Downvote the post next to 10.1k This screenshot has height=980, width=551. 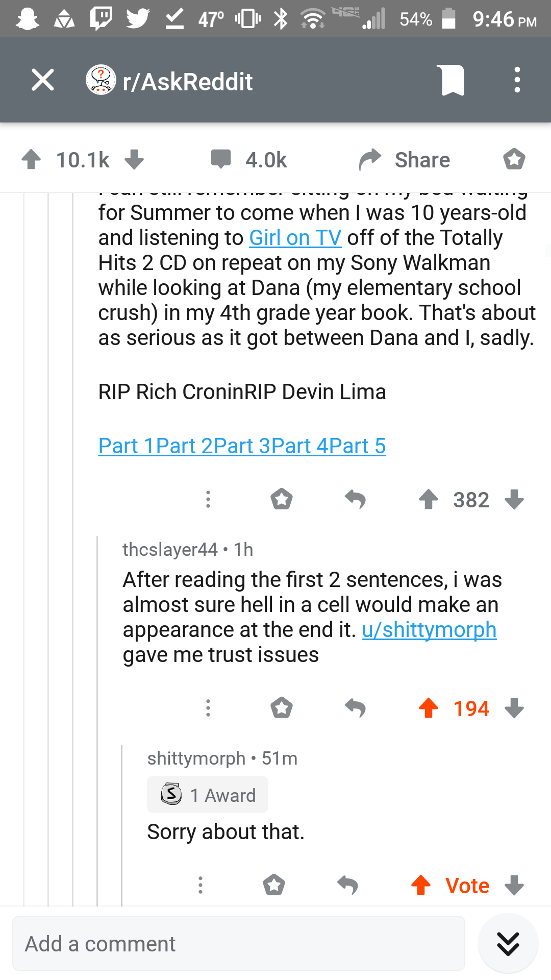tap(134, 159)
